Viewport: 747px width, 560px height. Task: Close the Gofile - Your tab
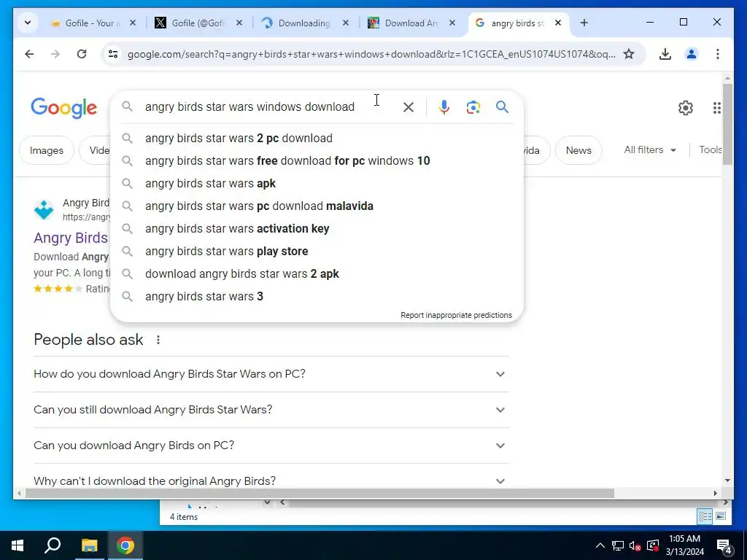(133, 23)
